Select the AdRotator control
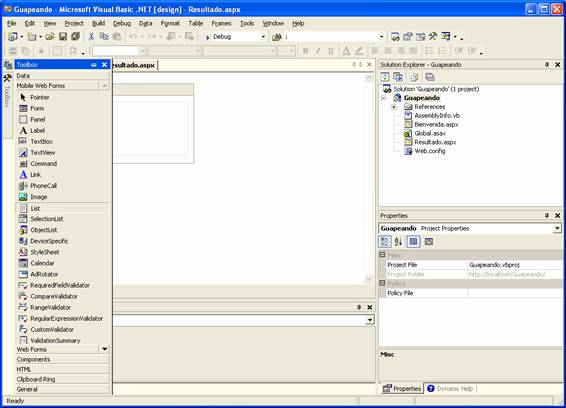This screenshot has height=408, width=566. [x=62, y=274]
